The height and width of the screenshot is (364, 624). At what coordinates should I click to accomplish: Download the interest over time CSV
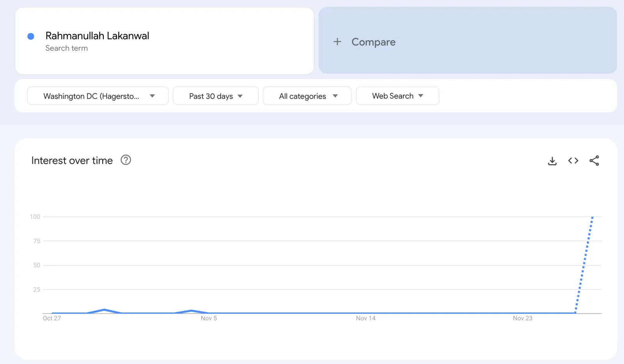coord(552,161)
